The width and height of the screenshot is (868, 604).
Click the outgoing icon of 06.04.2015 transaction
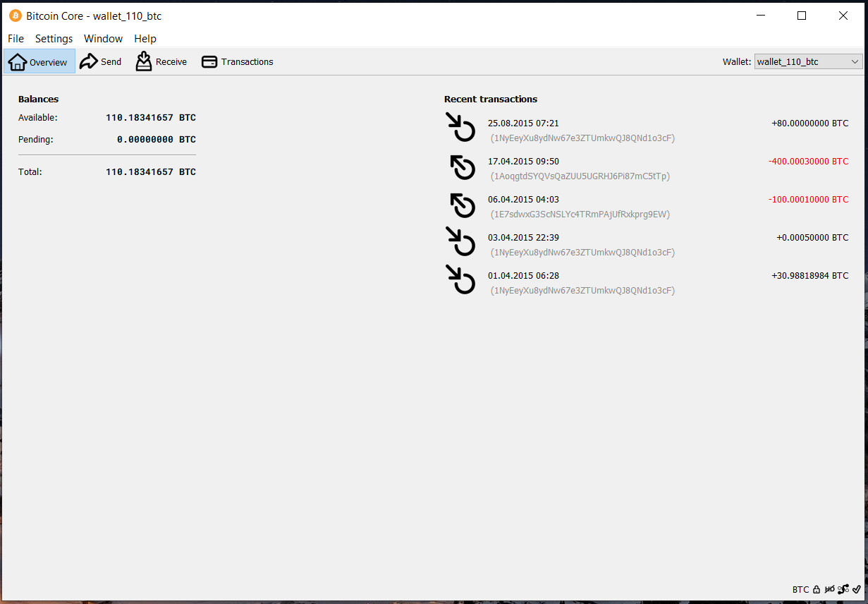point(463,205)
